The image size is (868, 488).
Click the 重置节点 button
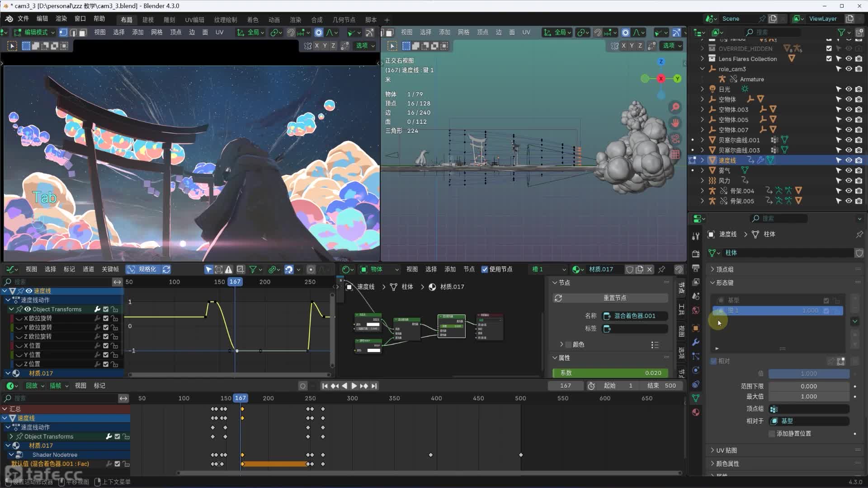click(x=615, y=298)
